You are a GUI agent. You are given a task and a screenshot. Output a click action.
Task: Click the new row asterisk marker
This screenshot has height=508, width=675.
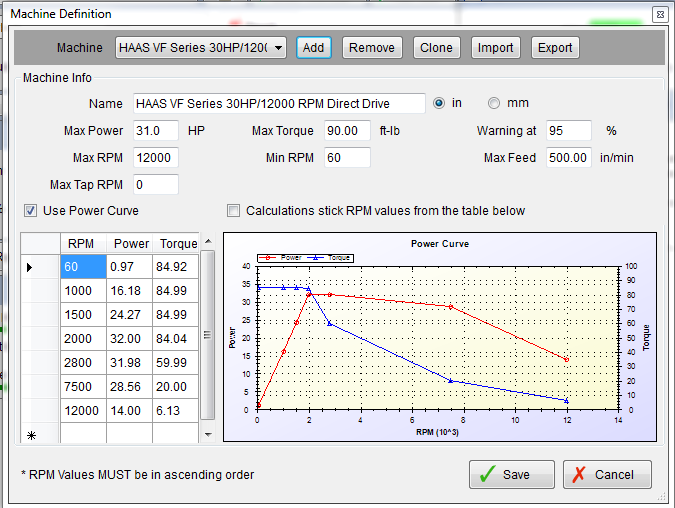point(31,435)
